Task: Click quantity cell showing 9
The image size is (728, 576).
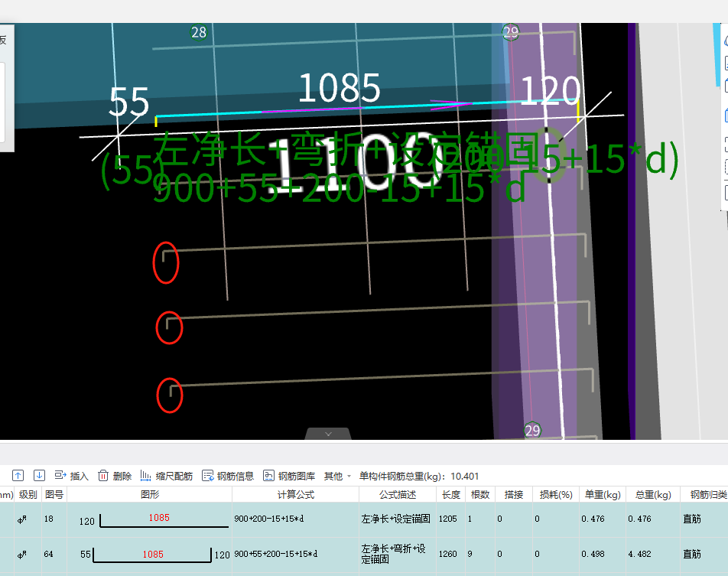Action: point(480,554)
